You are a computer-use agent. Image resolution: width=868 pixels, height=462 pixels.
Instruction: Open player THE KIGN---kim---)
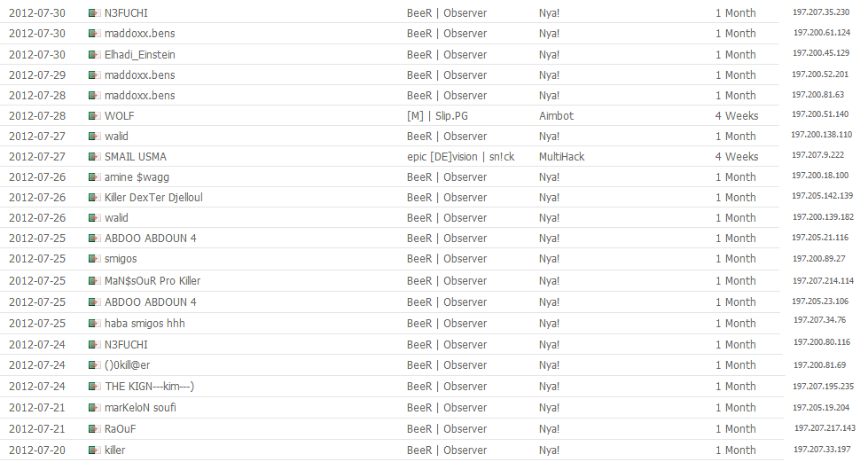point(150,387)
